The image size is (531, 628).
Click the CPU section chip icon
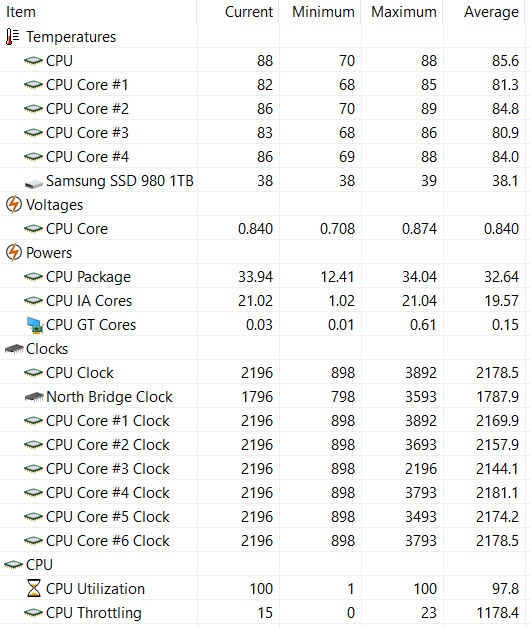point(14,565)
